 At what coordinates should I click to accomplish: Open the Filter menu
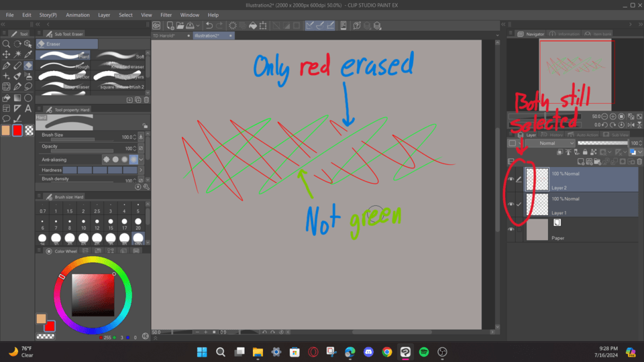click(166, 15)
